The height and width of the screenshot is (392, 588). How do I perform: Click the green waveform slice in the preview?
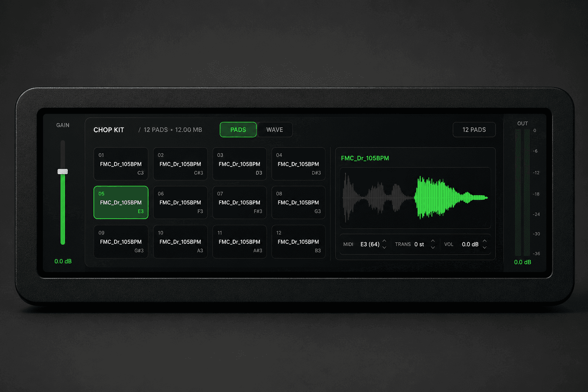point(451,198)
